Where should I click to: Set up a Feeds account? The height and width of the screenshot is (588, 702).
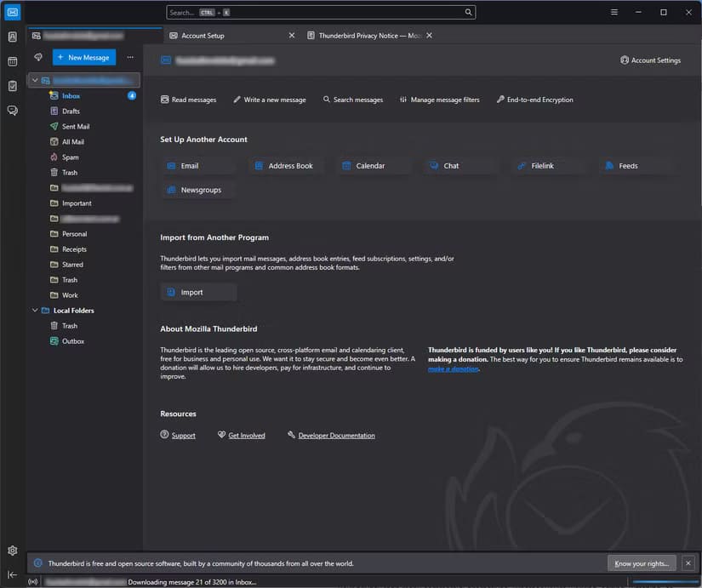tap(636, 166)
